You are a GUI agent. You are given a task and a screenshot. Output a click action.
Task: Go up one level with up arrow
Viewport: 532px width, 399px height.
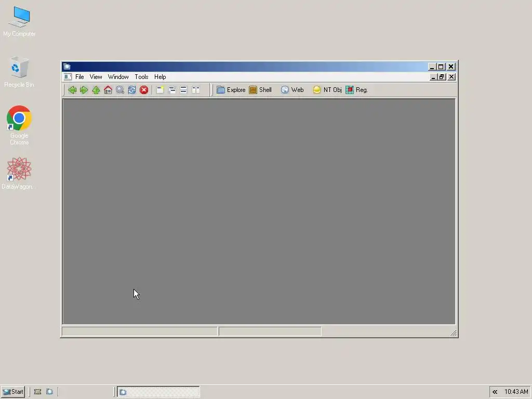96,90
